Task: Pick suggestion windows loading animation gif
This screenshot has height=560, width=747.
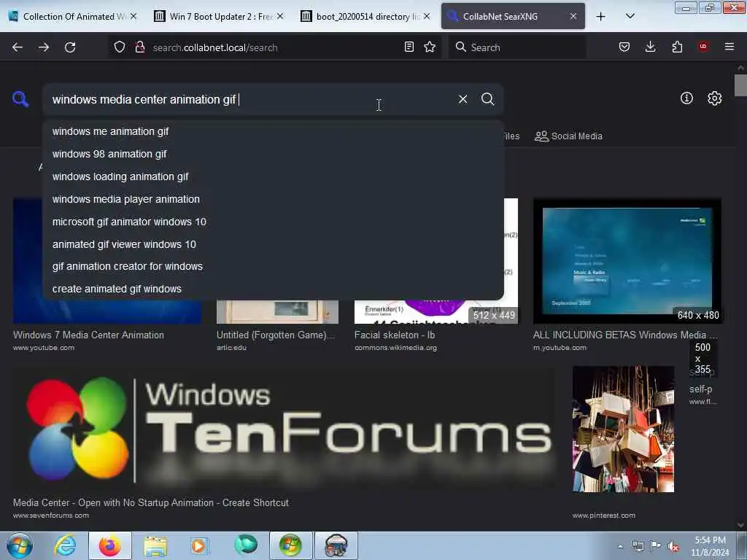Action: [273, 176]
